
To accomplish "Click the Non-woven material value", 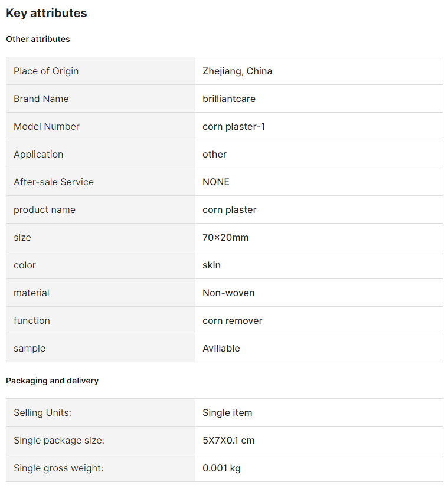I will click(228, 293).
